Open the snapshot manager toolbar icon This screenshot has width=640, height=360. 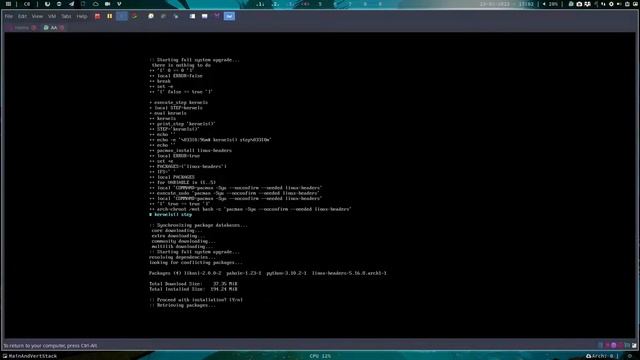176,16
